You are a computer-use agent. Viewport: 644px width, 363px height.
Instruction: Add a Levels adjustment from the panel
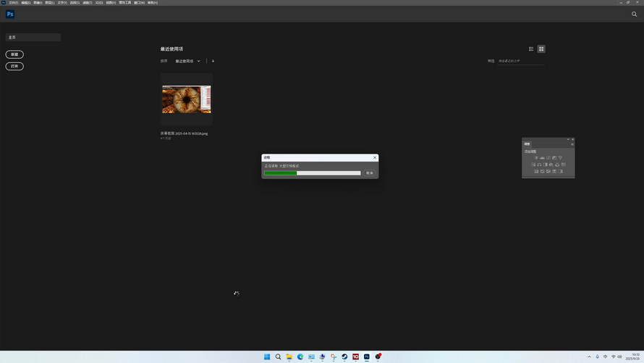[542, 158]
